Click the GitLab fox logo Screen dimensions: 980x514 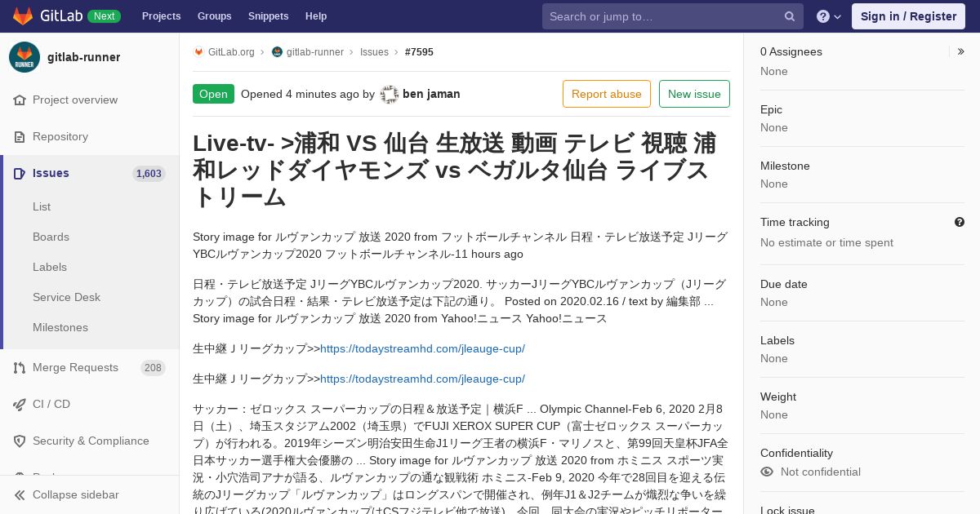pos(23,16)
